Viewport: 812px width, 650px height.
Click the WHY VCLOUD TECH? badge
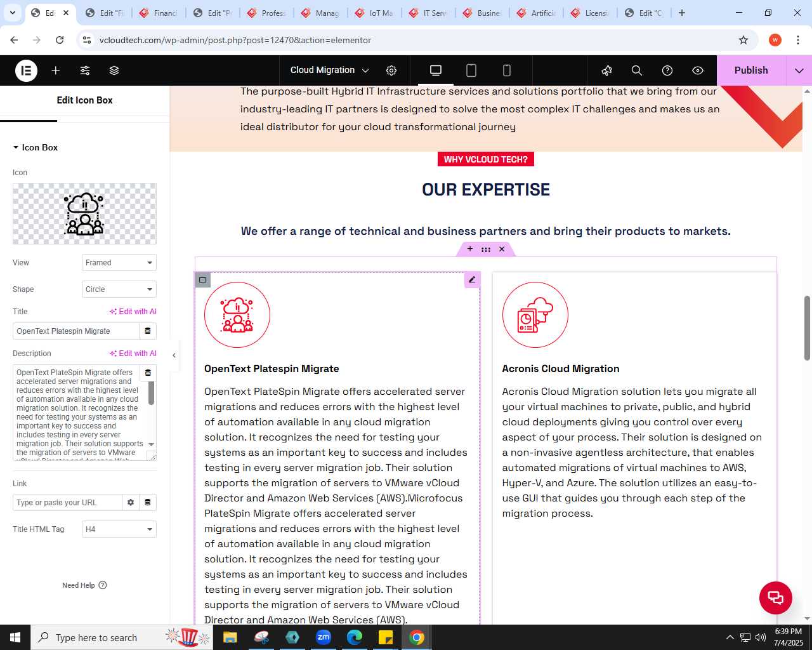tap(486, 159)
